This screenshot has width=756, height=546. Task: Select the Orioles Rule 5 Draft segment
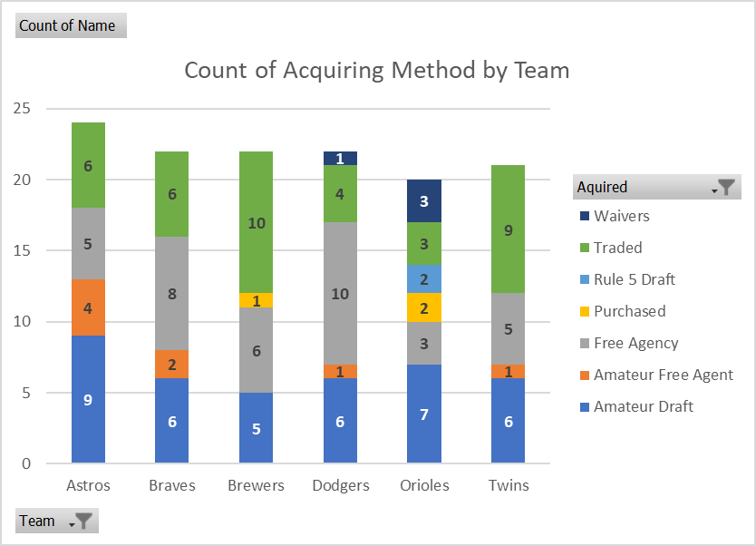(423, 278)
